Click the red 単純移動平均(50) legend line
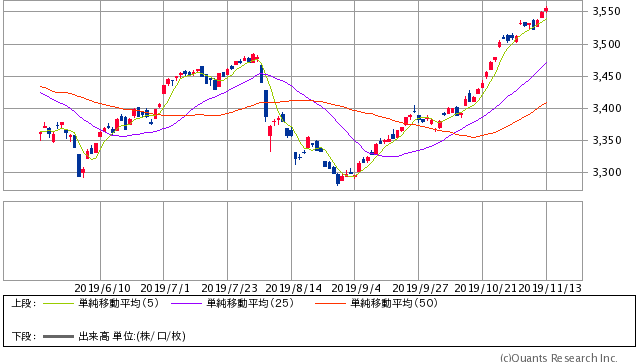 point(330,303)
